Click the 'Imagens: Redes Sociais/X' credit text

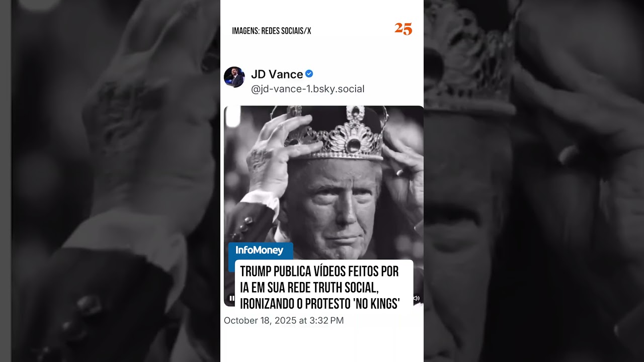click(272, 31)
